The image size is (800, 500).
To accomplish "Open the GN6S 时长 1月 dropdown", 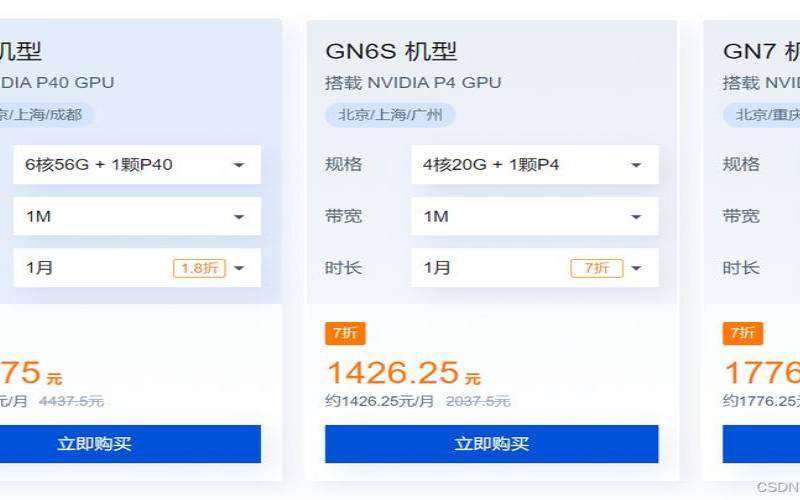I will pyautogui.click(x=534, y=268).
